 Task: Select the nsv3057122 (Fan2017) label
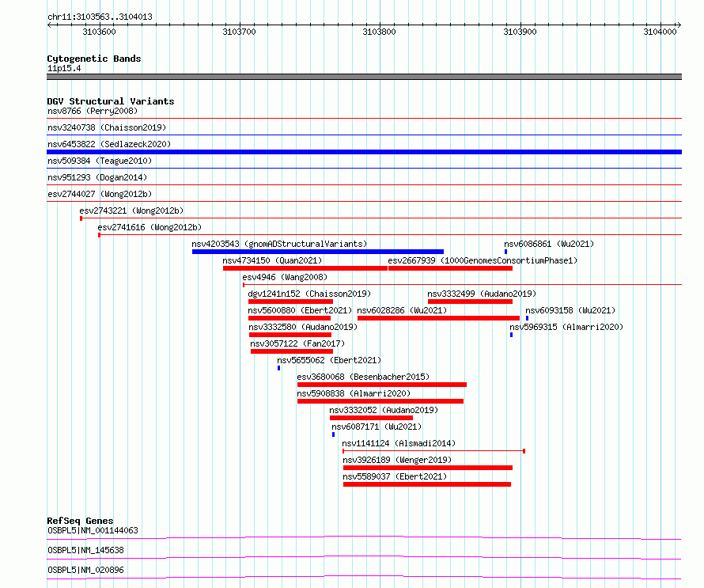[x=297, y=343]
